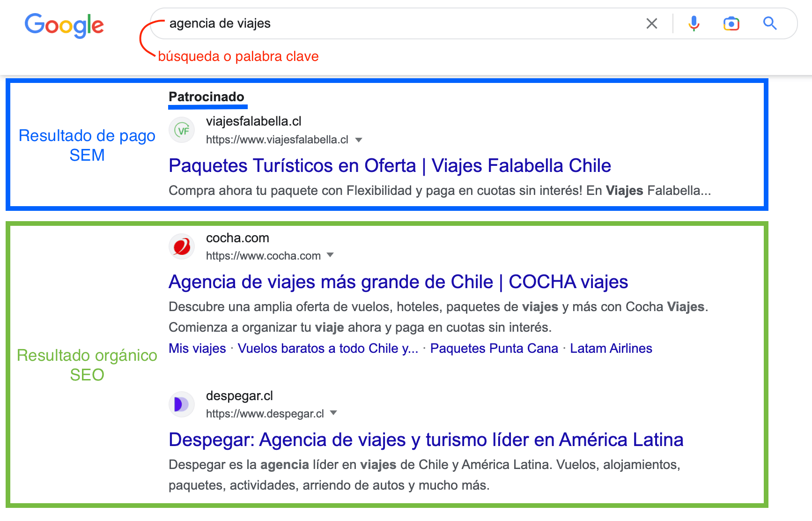This screenshot has height=521, width=812.
Task: Click the Patrocinado label
Action: tap(207, 97)
